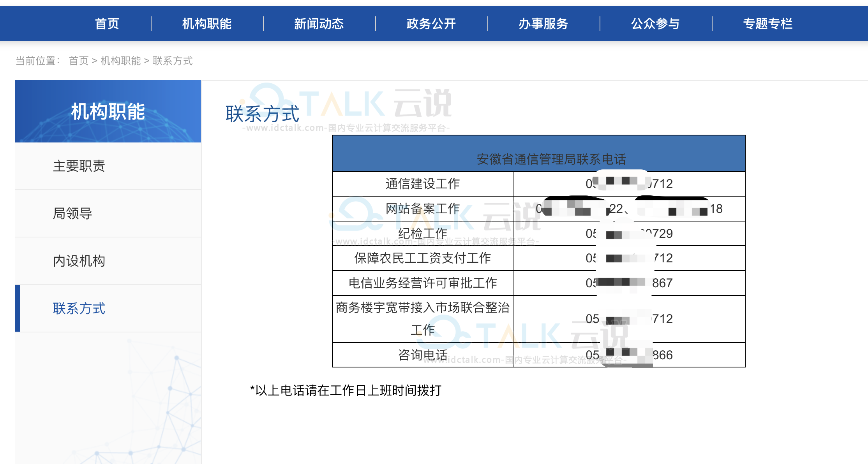Click the 咨询电话 table cell
868x464 pixels.
coord(423,355)
